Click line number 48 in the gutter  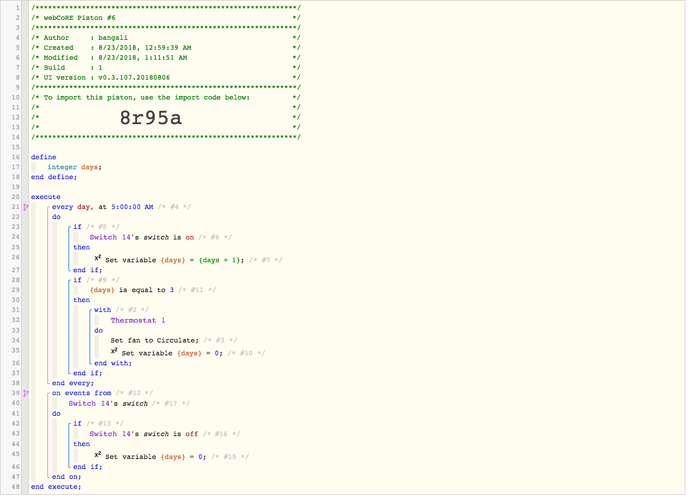(16, 487)
